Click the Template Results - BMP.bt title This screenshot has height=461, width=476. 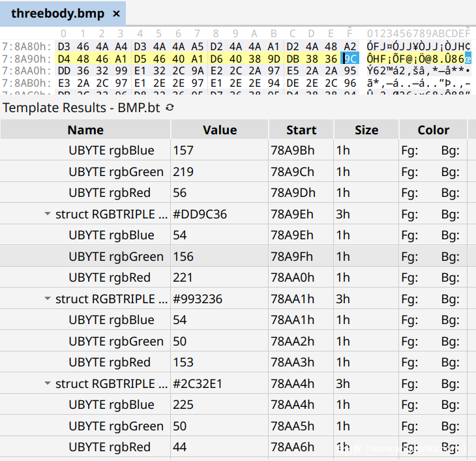pyautogui.click(x=81, y=108)
